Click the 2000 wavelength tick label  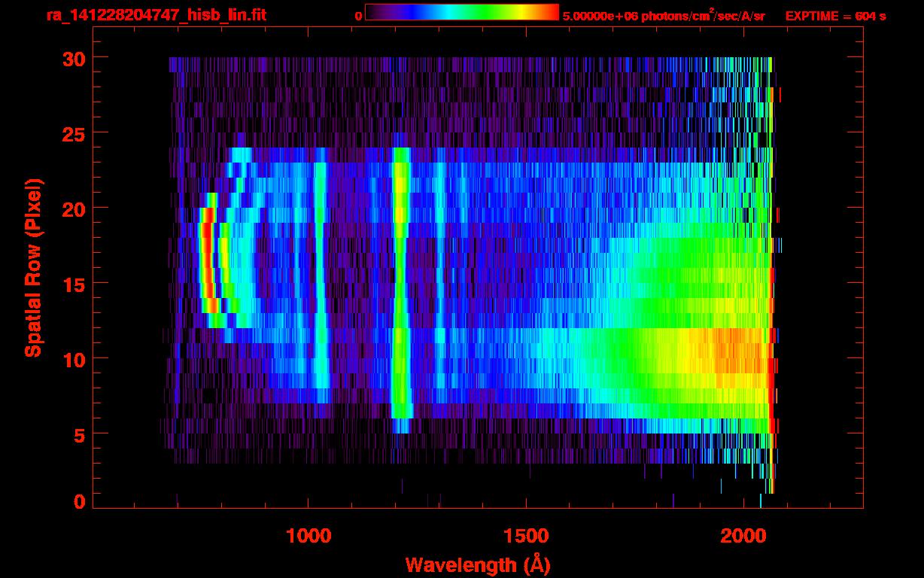[x=744, y=536]
